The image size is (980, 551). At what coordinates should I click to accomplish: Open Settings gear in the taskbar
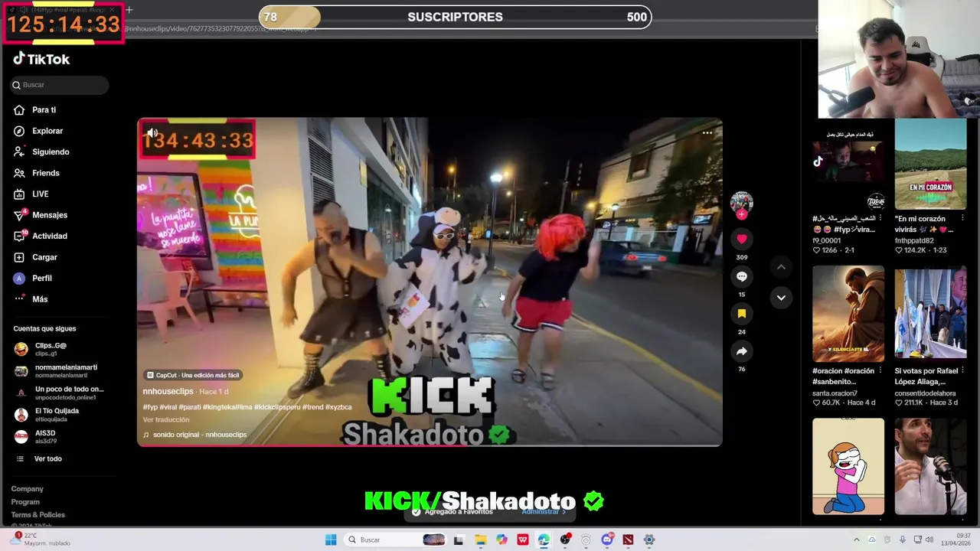click(x=648, y=540)
